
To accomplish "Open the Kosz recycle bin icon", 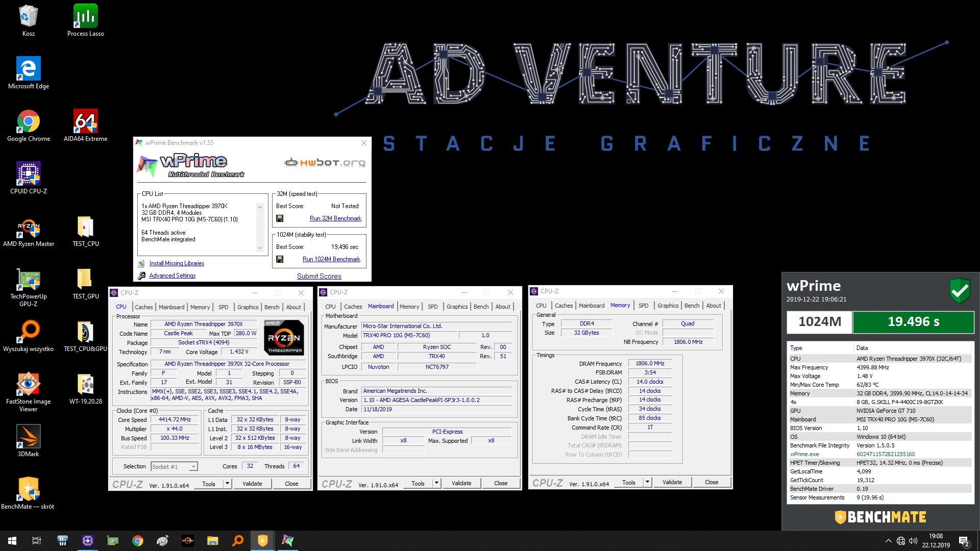I will click(x=29, y=20).
